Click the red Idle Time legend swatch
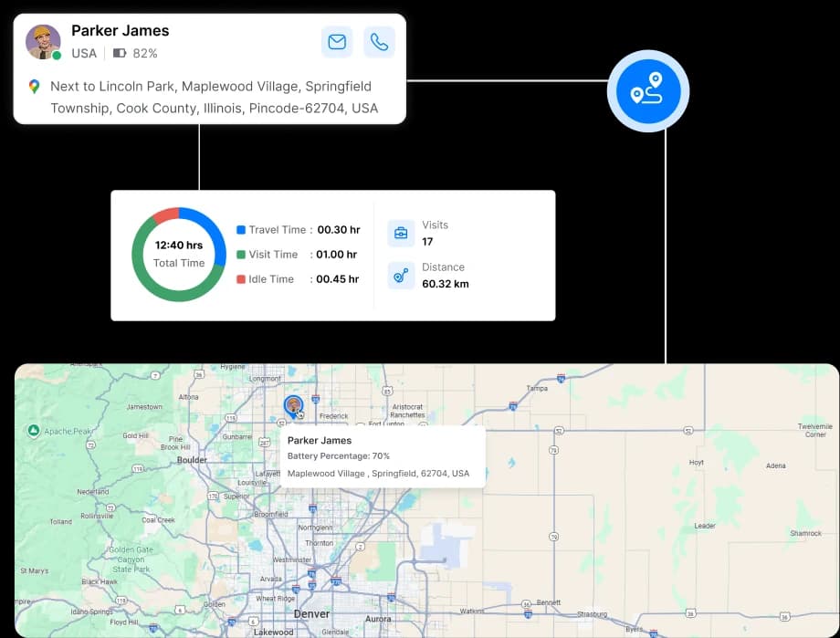840x638 pixels. pos(241,279)
